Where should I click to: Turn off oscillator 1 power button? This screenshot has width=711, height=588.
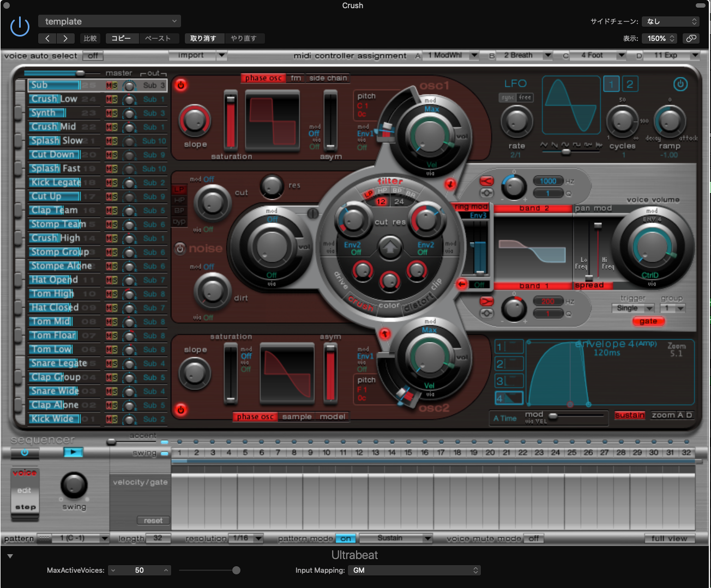(180, 85)
